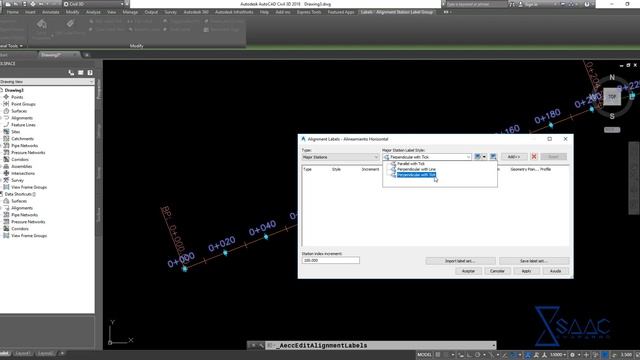Click the Aceptar button
Image resolution: width=640 pixels, height=360 pixels.
tap(468, 271)
